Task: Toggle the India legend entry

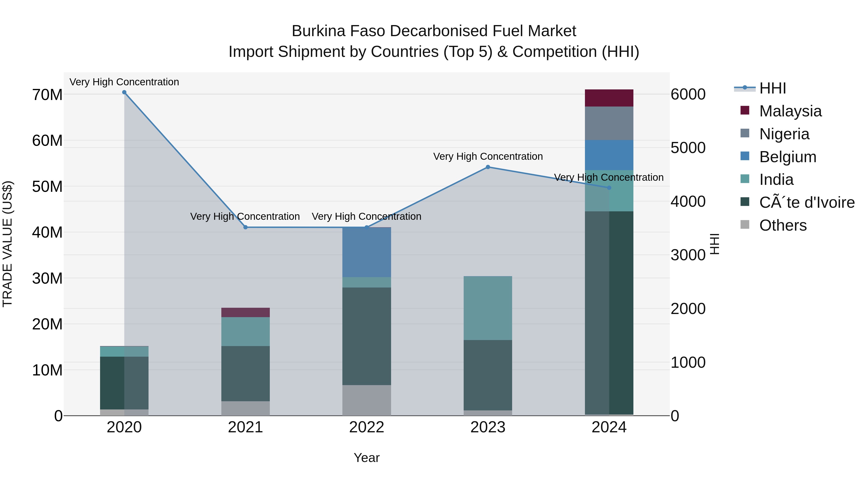Action: [767, 179]
